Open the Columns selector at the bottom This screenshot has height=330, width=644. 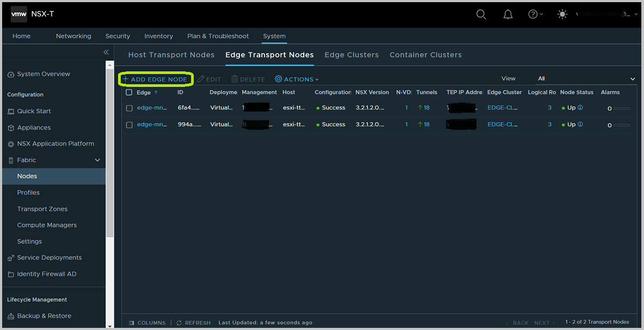147,322
